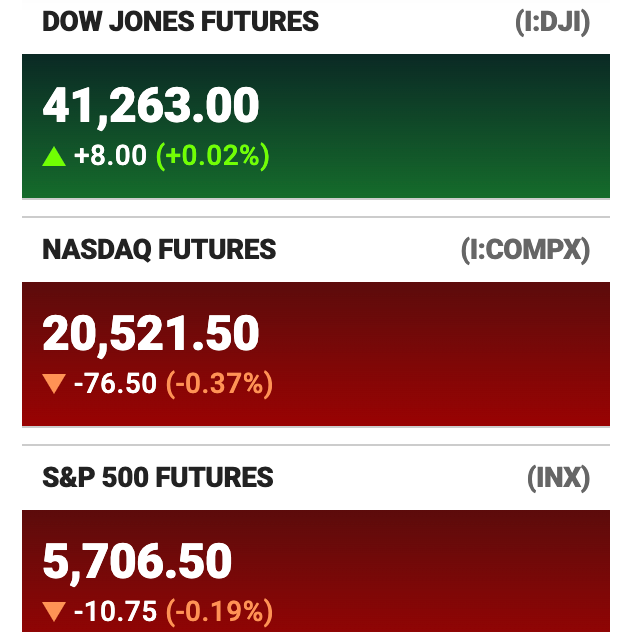
Task: Click the (+0.02%) percentage change
Action: 212,156
